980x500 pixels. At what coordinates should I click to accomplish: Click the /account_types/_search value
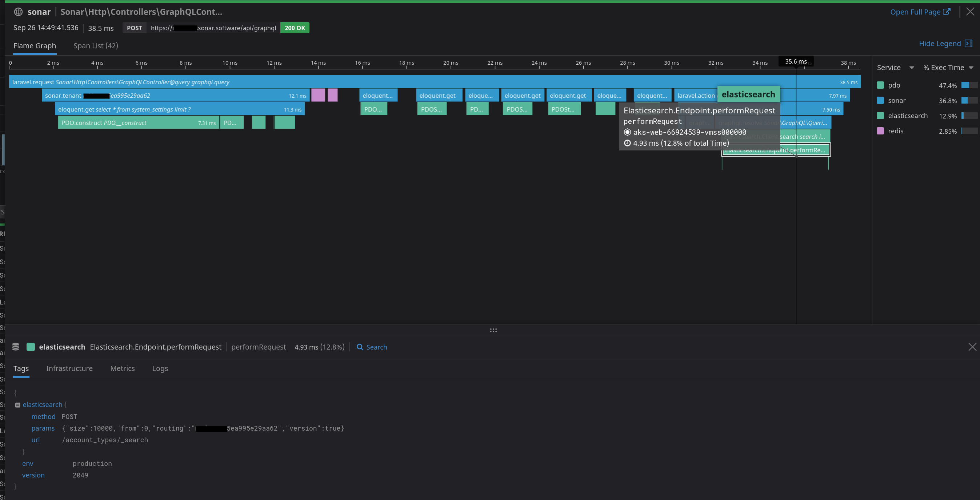(x=105, y=440)
